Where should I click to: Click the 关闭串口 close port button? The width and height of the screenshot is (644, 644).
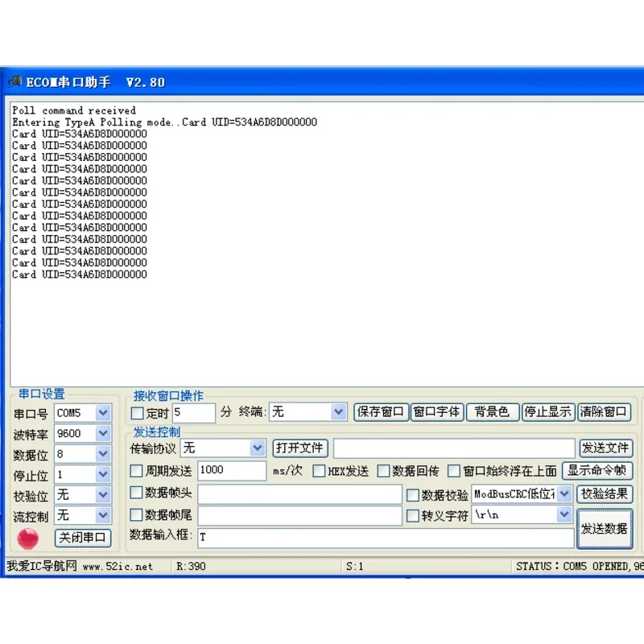[83, 537]
